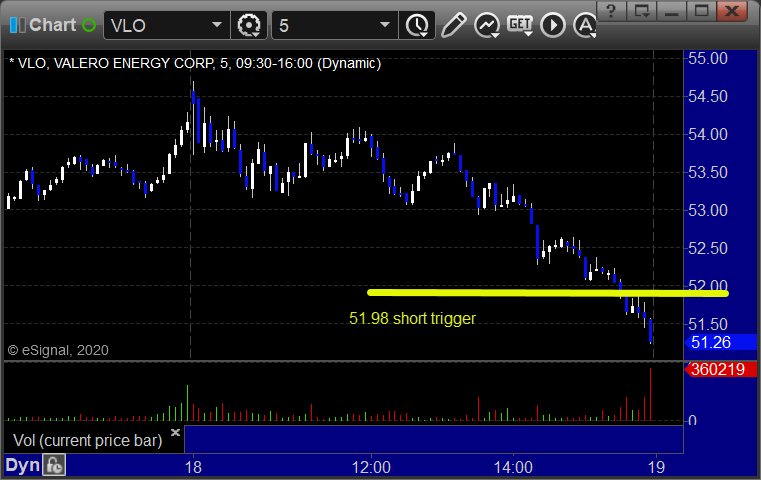
Task: Open the alerts A icon menu
Action: pos(585,25)
